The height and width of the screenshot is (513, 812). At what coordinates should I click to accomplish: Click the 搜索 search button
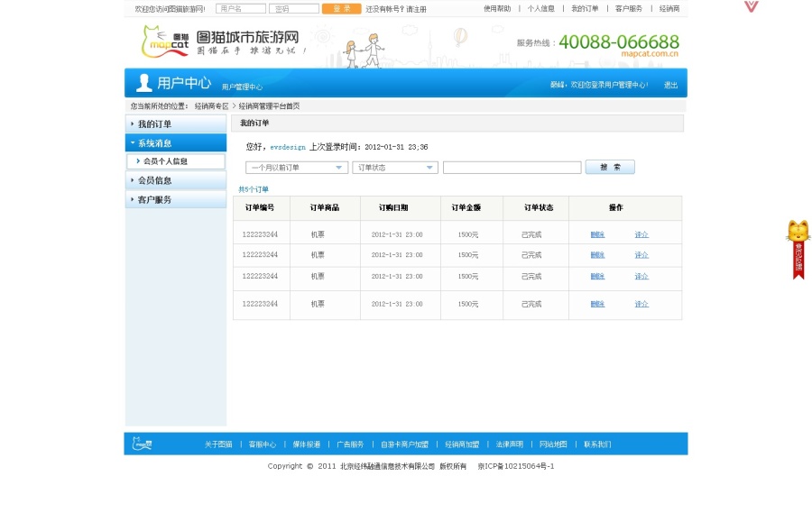[x=610, y=167]
